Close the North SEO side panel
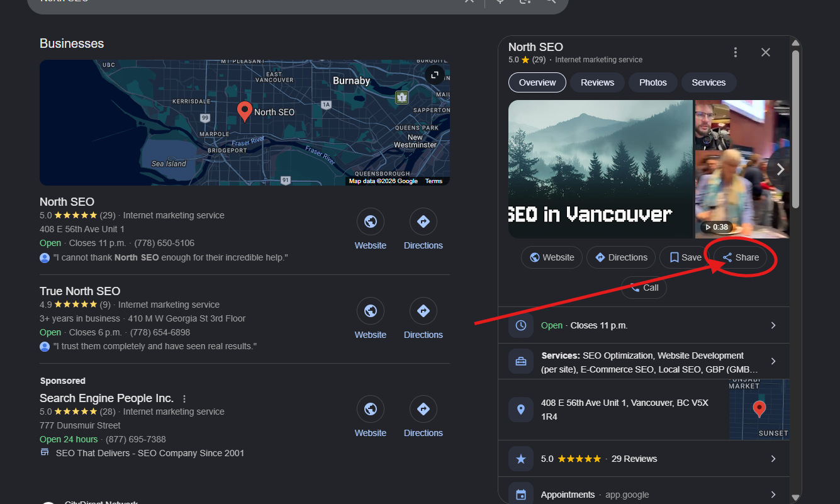 (766, 52)
